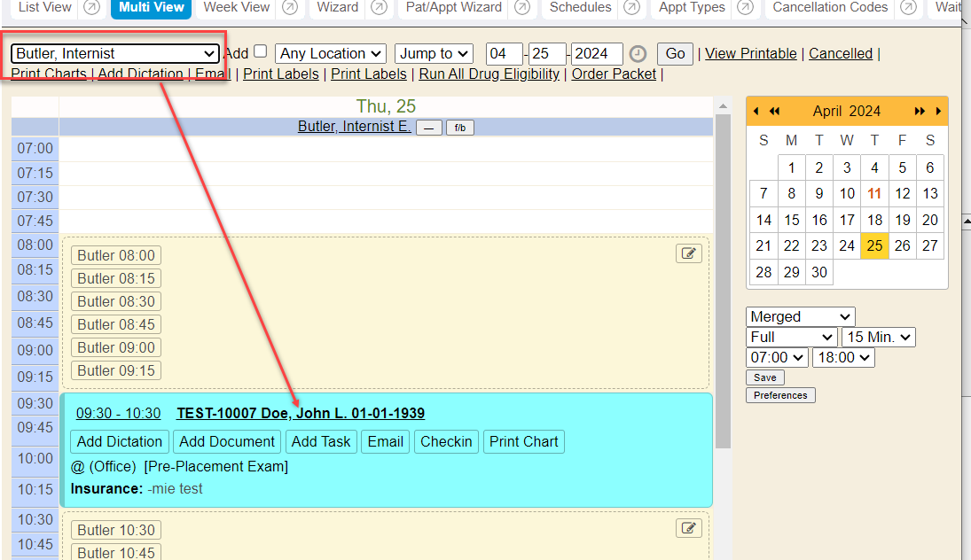Viewport: 971px width, 560px height.
Task: Jump forward one year using double-right arrows
Action: pyautogui.click(x=920, y=111)
